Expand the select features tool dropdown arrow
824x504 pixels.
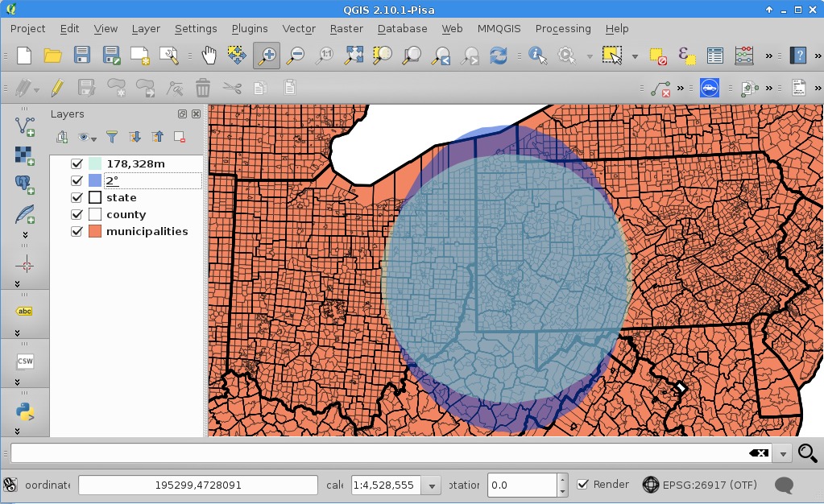(x=635, y=56)
